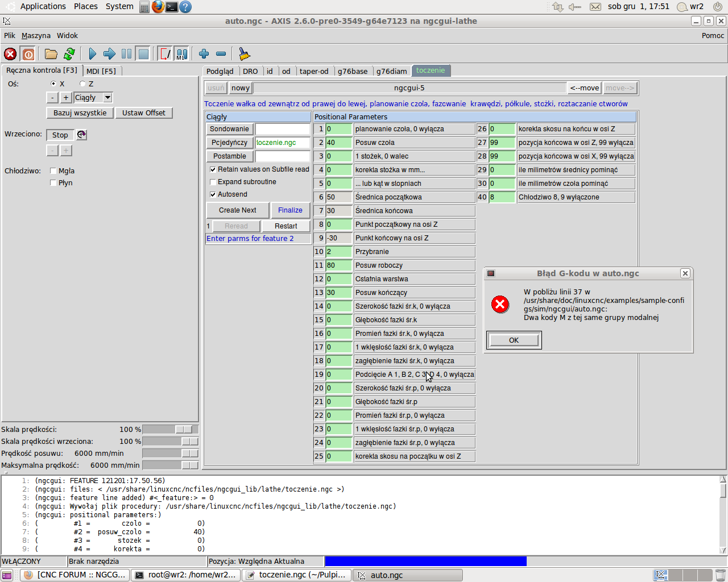Toggle block delete skip-lines icon
This screenshot has width=728, height=582.
pos(165,54)
